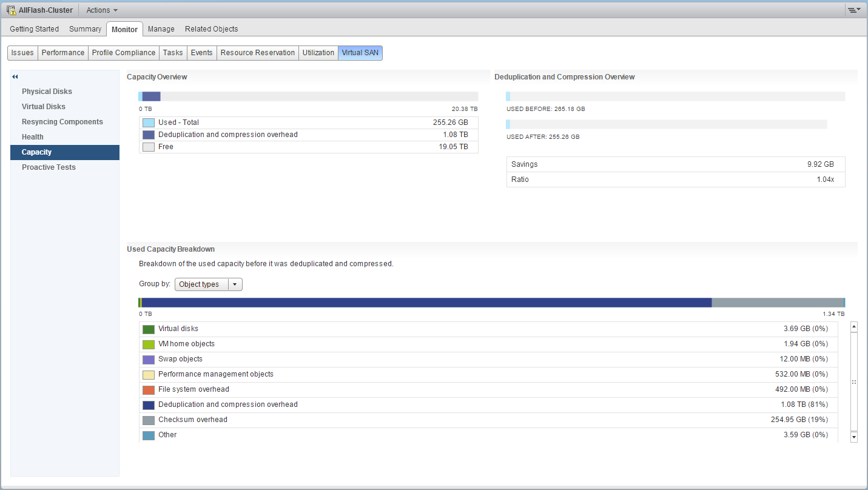Click the Virtual disks green color swatch
The height and width of the screenshot is (490, 868).
[x=149, y=329]
